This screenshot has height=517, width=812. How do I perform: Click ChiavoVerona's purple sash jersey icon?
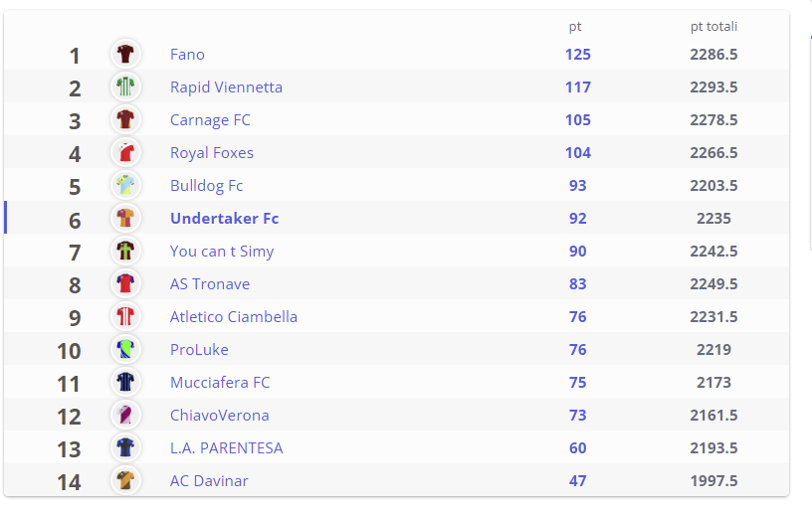[125, 415]
